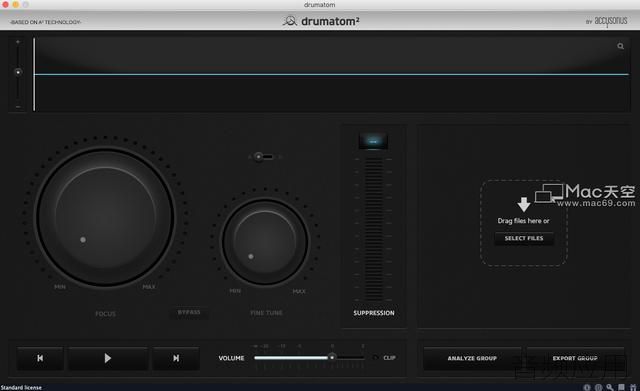Click the suppression fader cap at the top

[x=373, y=141]
